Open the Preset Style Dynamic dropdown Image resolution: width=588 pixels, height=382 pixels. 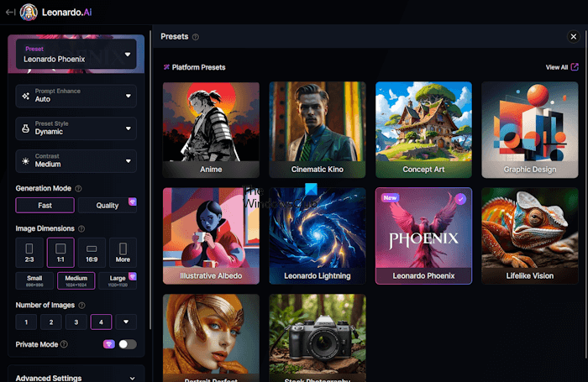[x=76, y=128]
